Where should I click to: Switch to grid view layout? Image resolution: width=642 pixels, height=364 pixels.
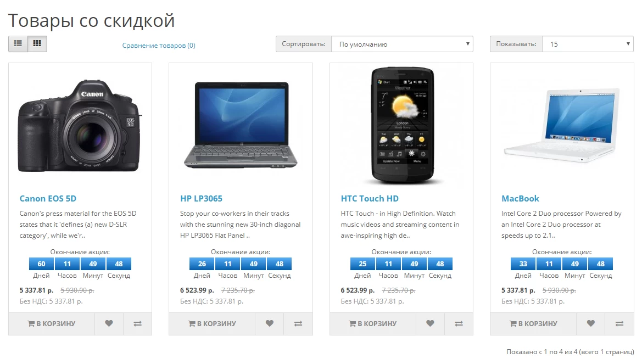[37, 44]
